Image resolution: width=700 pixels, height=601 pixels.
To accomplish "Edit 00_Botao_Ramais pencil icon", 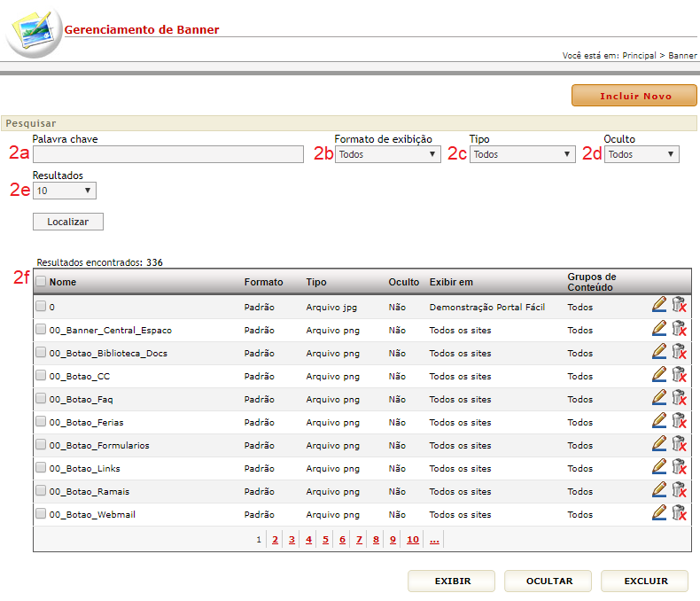I will click(659, 490).
